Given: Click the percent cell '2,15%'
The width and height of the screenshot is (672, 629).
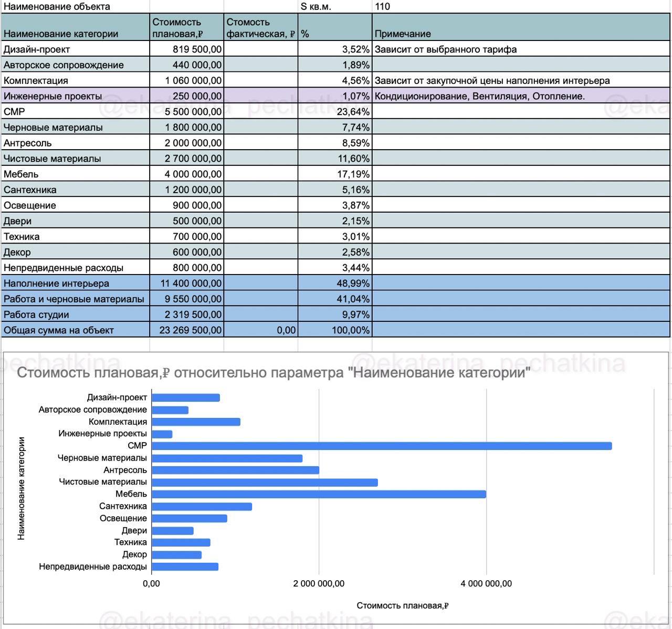Looking at the screenshot, I should (335, 221).
